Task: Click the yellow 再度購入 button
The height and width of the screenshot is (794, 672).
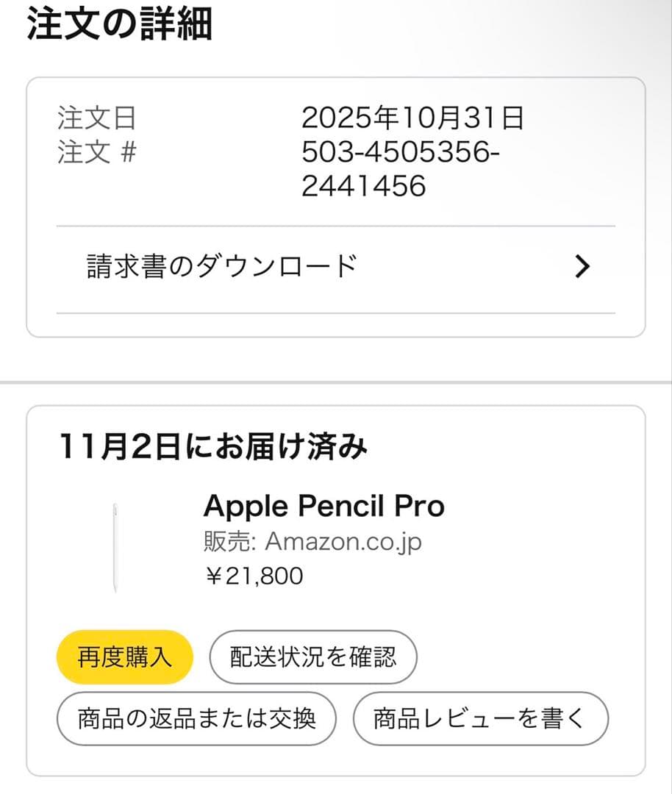Action: pyautogui.click(x=125, y=657)
